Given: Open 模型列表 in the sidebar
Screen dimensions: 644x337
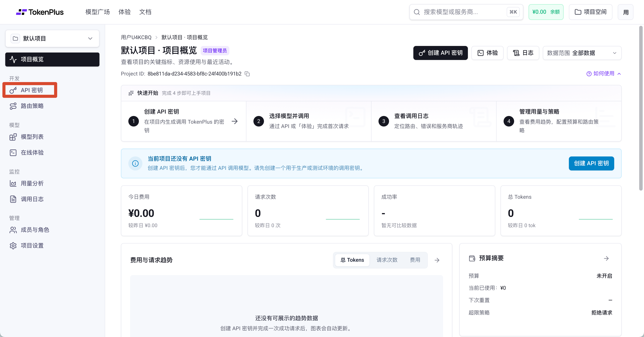Looking at the screenshot, I should tap(52, 137).
